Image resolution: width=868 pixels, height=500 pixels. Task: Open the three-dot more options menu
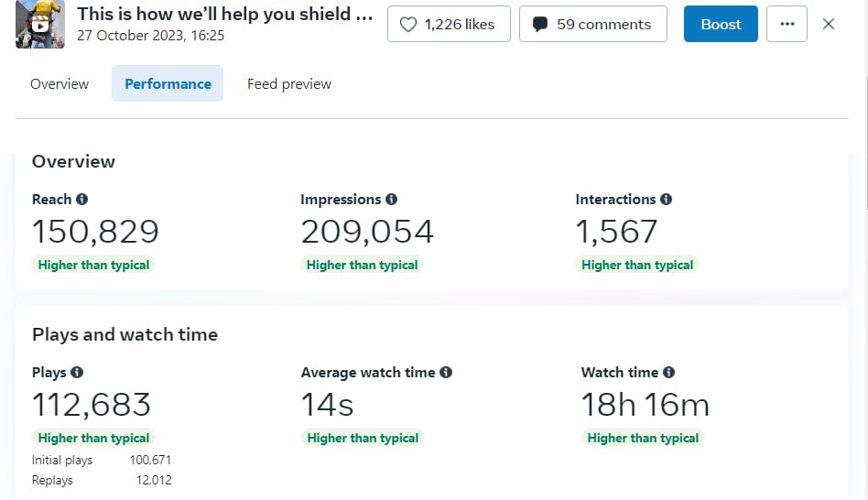point(787,25)
